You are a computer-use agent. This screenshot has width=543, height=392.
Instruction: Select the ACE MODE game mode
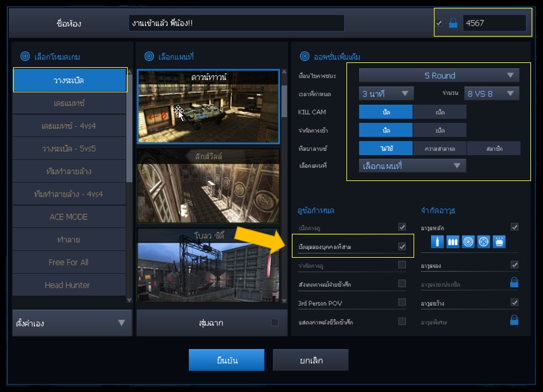coord(69,217)
